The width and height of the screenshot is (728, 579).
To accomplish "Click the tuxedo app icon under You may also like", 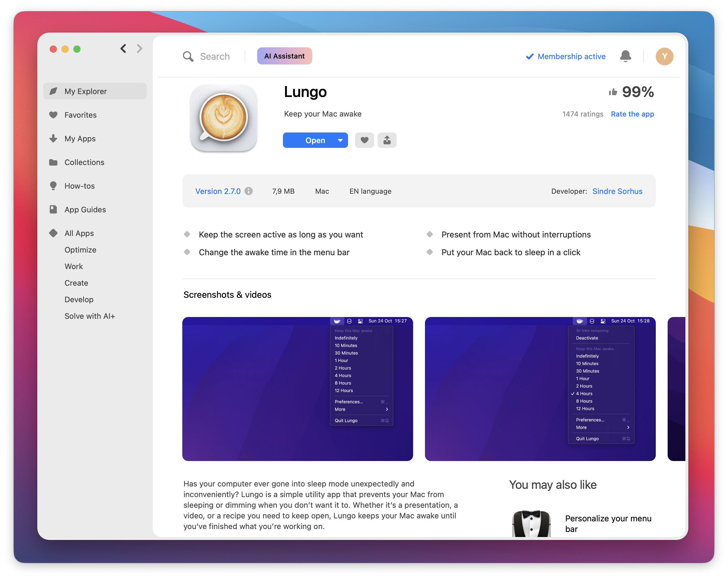I will pyautogui.click(x=531, y=523).
